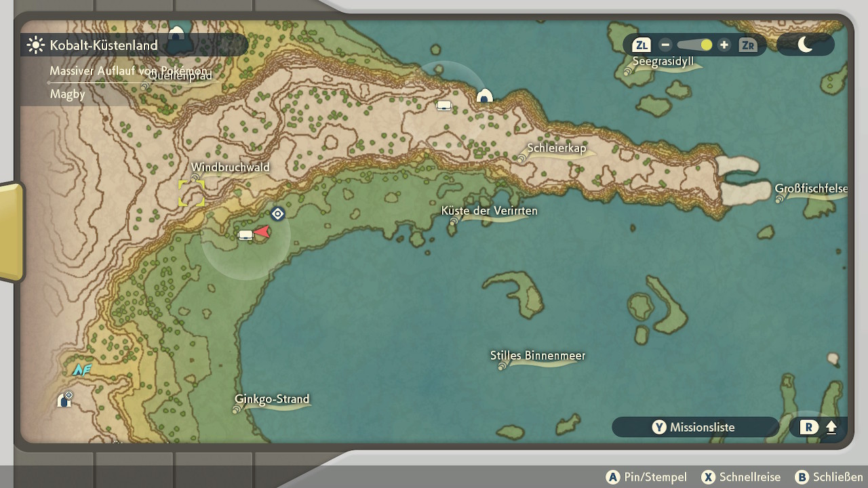Click the yellow bracket map cursor
Viewport: 868px width, 488px height.
[x=191, y=193]
